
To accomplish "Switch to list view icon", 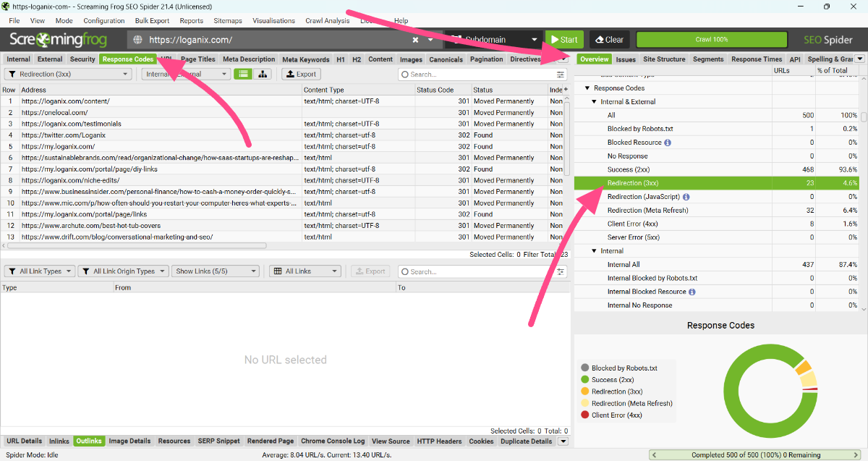I will point(244,74).
